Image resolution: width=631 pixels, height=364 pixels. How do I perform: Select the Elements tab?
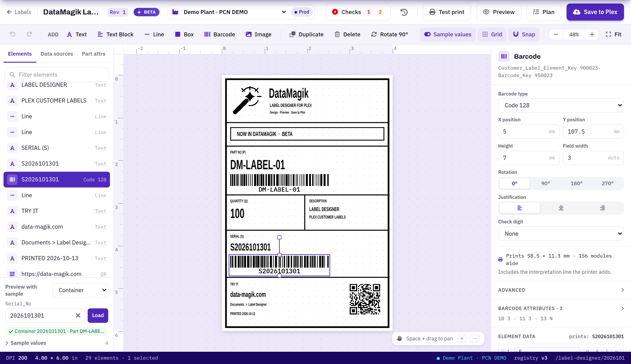[x=20, y=54]
